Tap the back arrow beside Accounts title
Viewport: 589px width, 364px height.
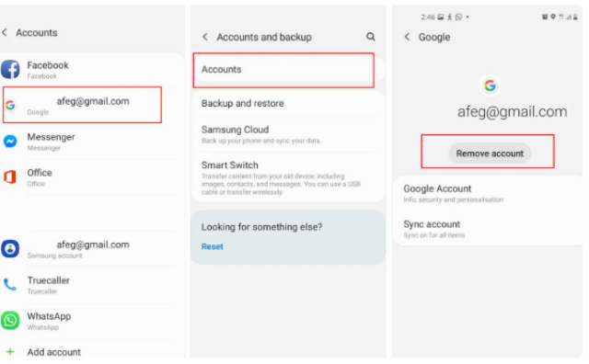pyautogui.click(x=5, y=33)
